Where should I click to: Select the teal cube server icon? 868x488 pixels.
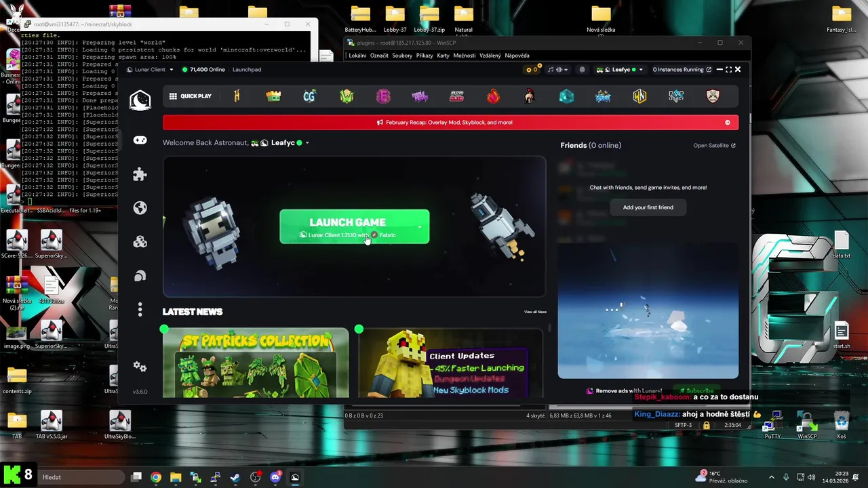click(x=566, y=96)
